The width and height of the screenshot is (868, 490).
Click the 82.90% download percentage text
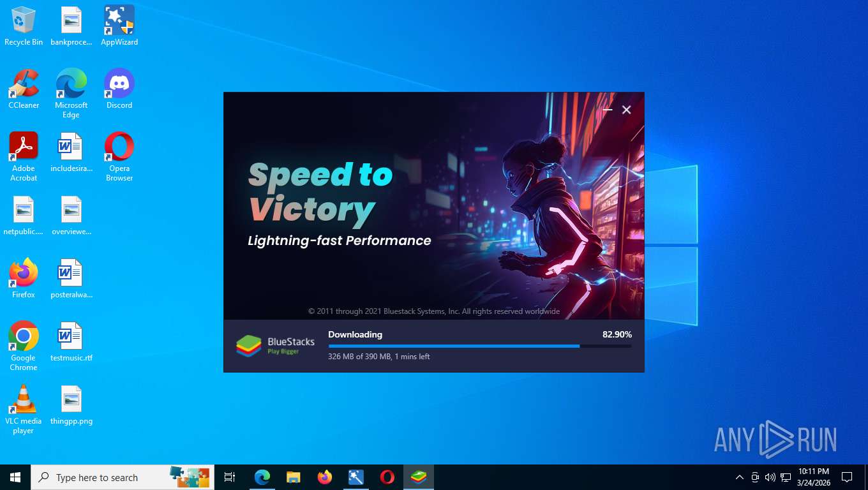(617, 334)
